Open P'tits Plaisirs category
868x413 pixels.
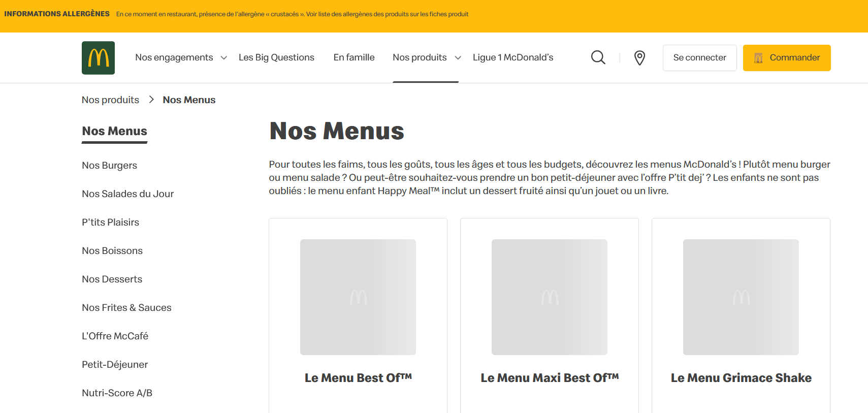click(111, 223)
